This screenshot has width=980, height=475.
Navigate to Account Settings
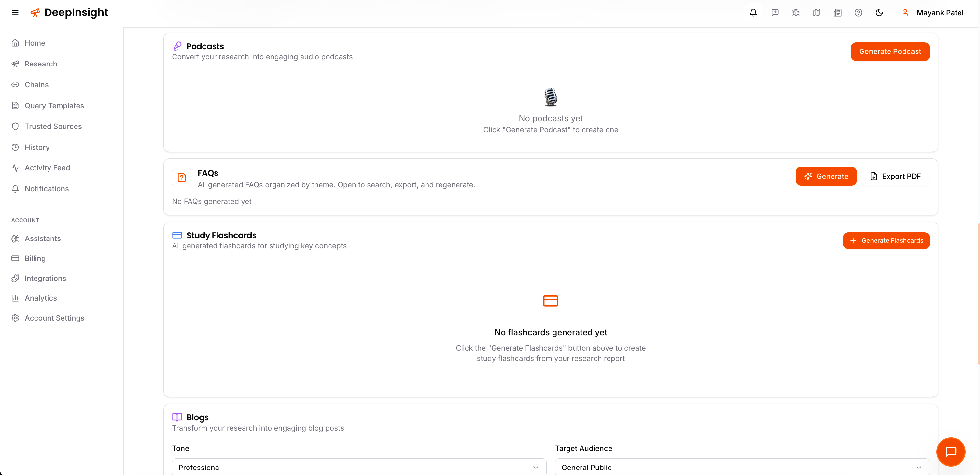click(54, 318)
